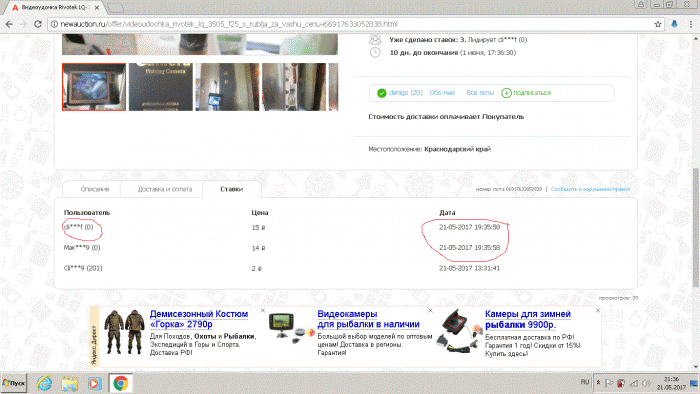Screen dimensions: 700x394
Task: Reload the page with the refresh icon
Action: click(38, 24)
